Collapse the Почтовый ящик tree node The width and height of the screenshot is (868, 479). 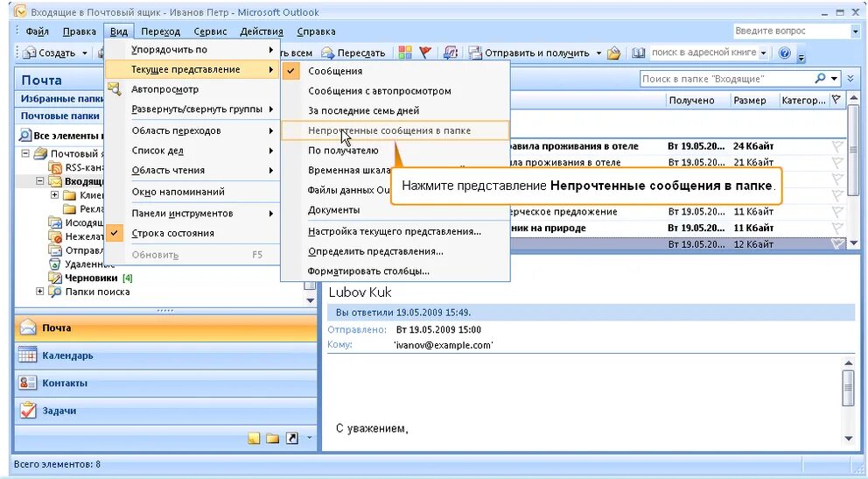(x=25, y=153)
